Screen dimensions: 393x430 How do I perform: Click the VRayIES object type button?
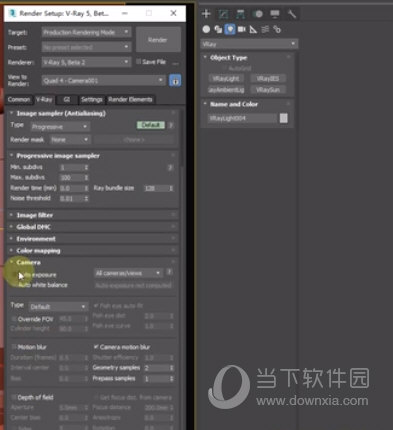[x=268, y=79]
